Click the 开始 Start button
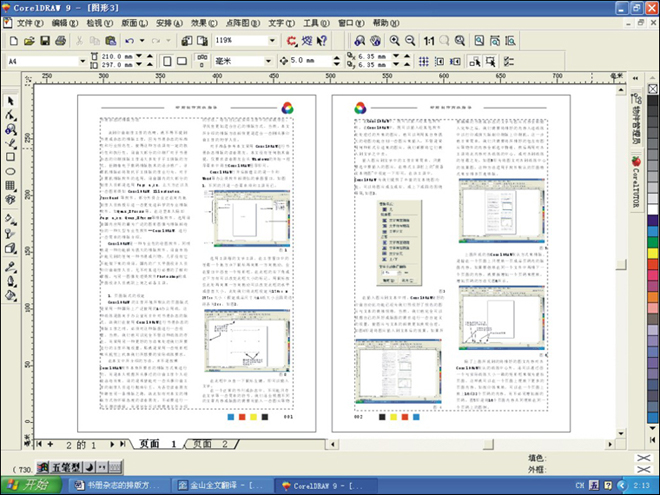 click(x=27, y=486)
